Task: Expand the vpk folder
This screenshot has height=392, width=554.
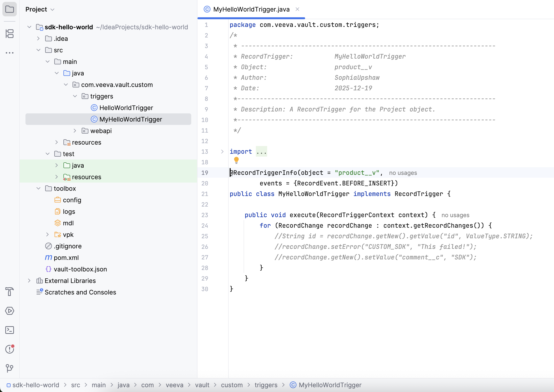Action: (48, 235)
